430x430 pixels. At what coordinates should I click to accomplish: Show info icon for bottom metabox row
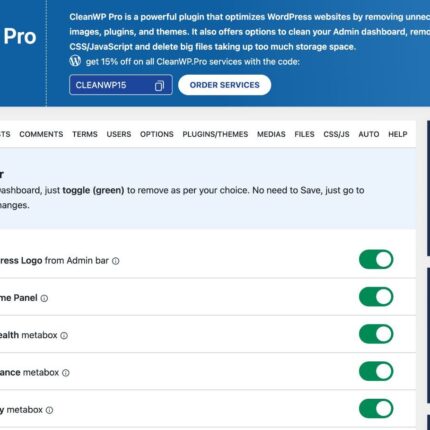49,410
